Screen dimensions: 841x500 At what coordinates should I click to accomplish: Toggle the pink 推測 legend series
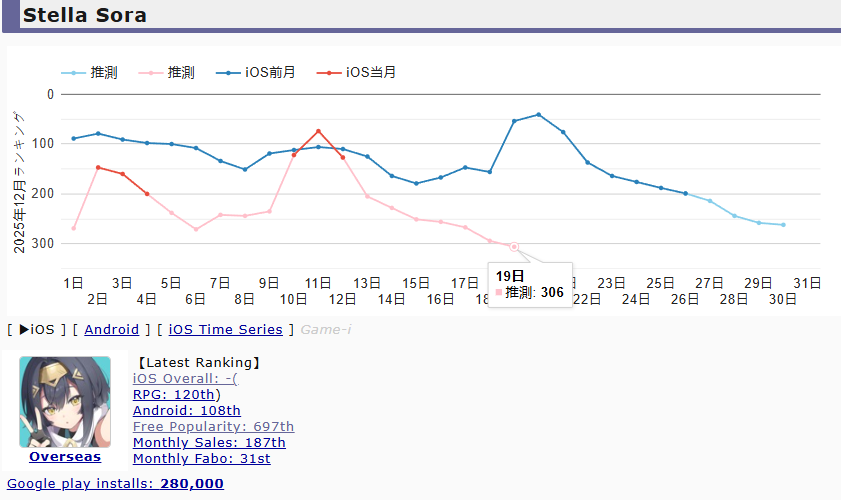[x=166, y=72]
